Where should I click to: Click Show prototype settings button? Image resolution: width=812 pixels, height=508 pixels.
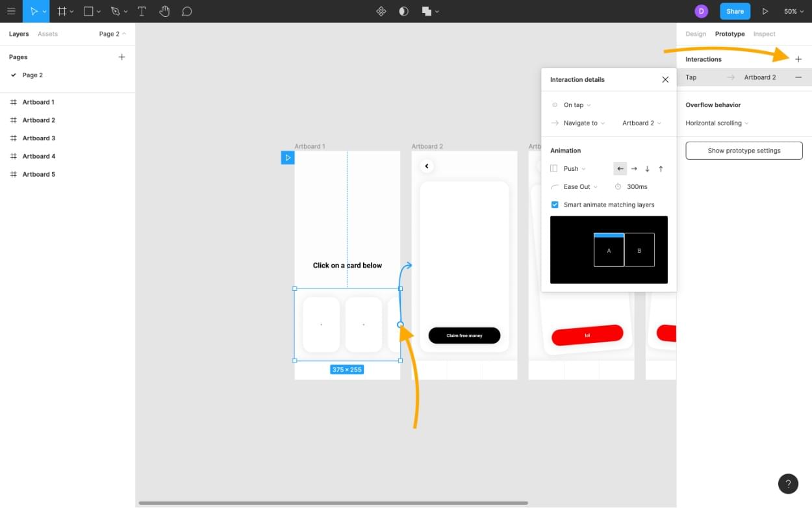[x=744, y=151]
